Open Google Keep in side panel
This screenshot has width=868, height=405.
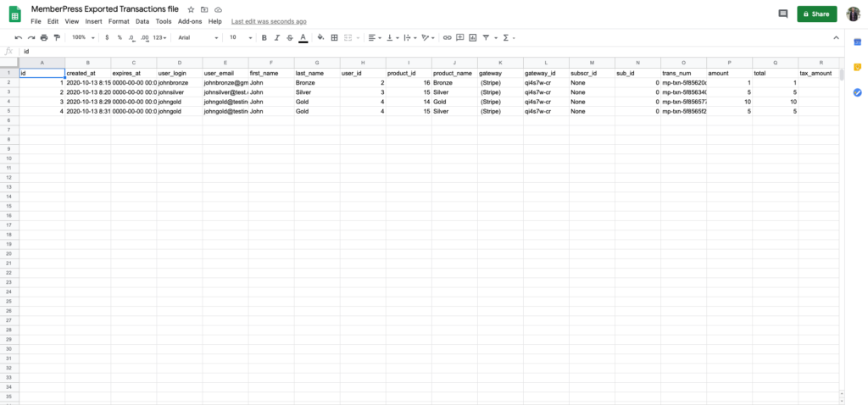(x=857, y=67)
